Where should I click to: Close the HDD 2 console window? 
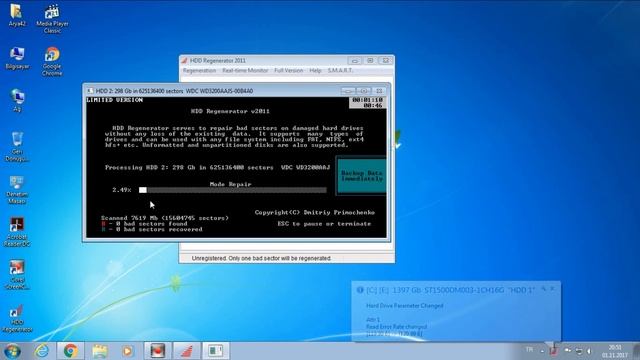379,91
